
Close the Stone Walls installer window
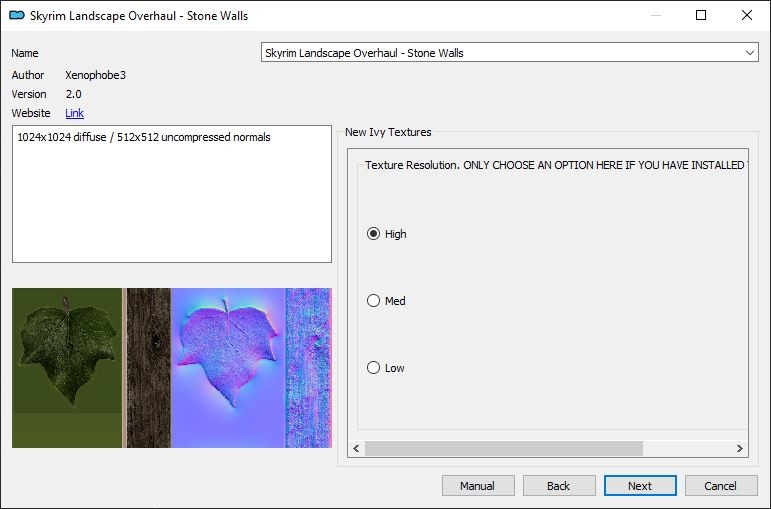point(747,15)
